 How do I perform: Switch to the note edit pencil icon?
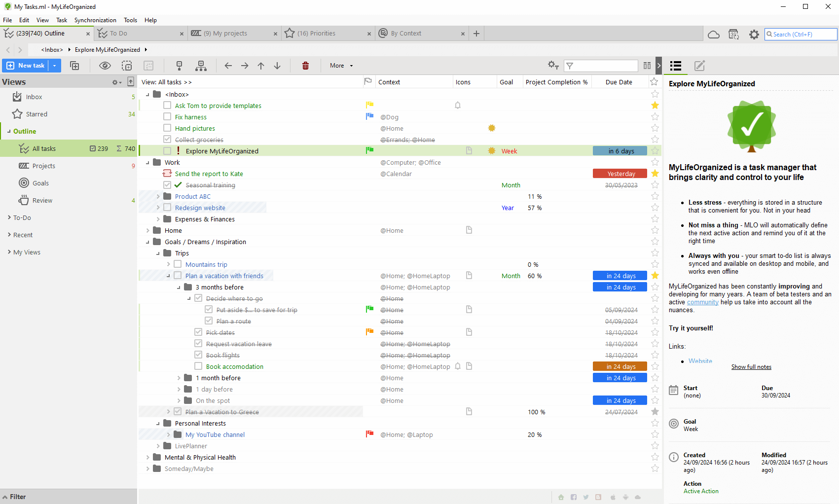click(699, 66)
